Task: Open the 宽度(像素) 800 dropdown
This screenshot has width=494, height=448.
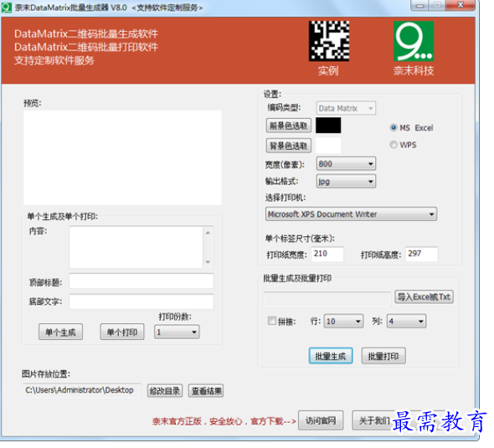Action: pos(346,164)
